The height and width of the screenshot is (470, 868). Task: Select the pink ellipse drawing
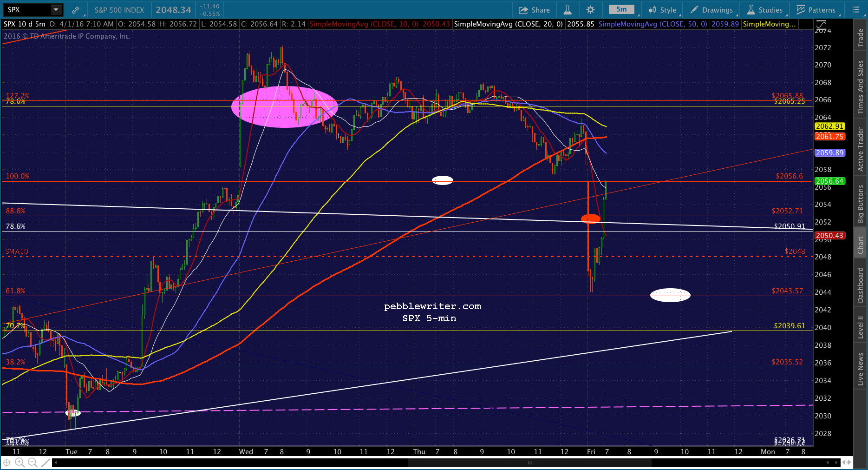coord(284,107)
